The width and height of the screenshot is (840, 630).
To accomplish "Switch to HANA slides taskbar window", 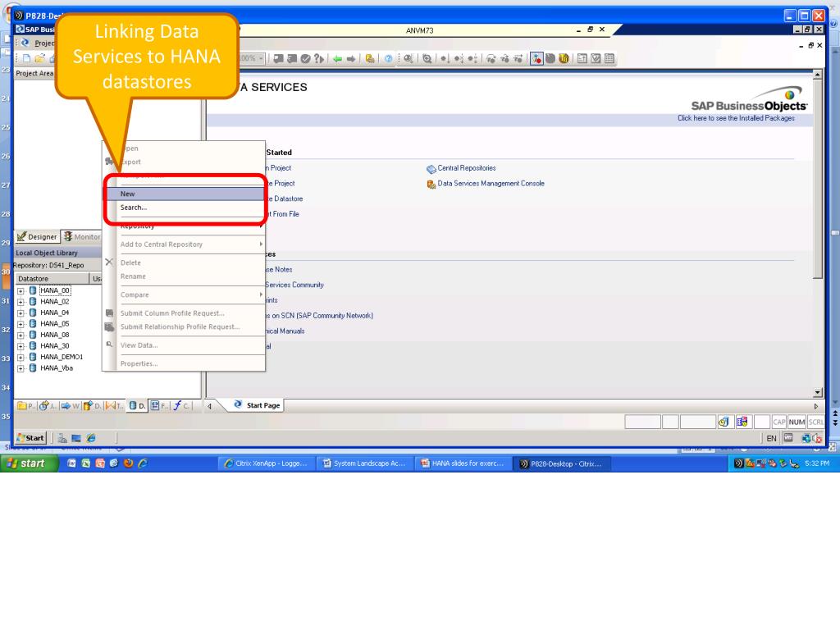I will click(464, 464).
